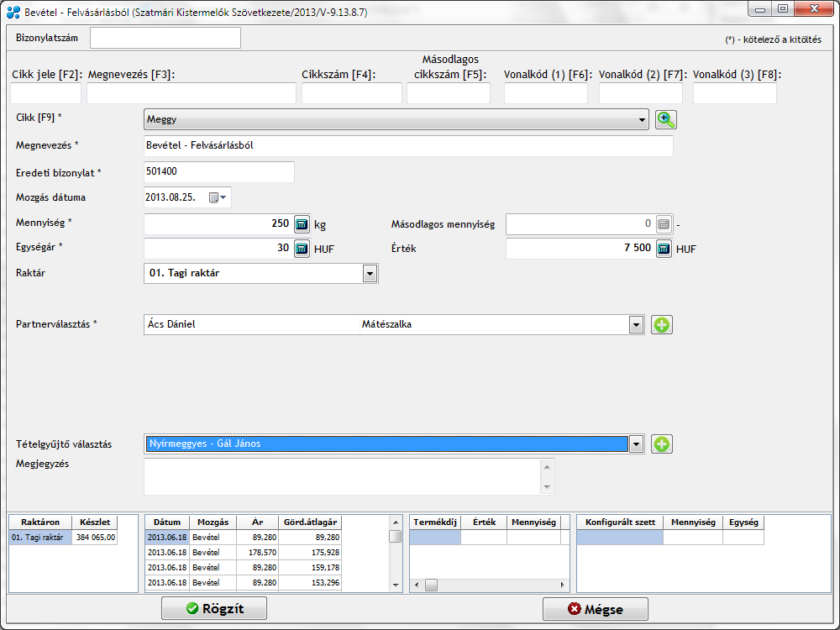Click the Mégse cancel button
Viewport: 840px width, 630px height.
pos(596,609)
